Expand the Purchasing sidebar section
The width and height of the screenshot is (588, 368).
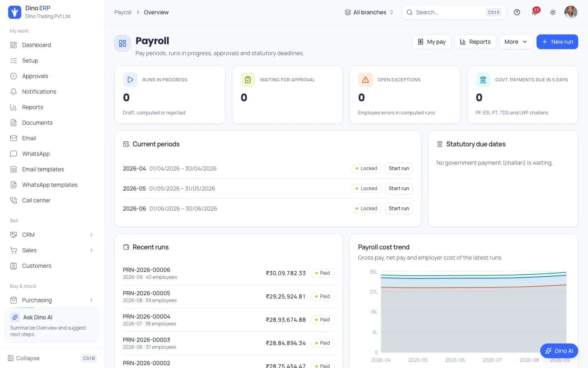pos(52,300)
